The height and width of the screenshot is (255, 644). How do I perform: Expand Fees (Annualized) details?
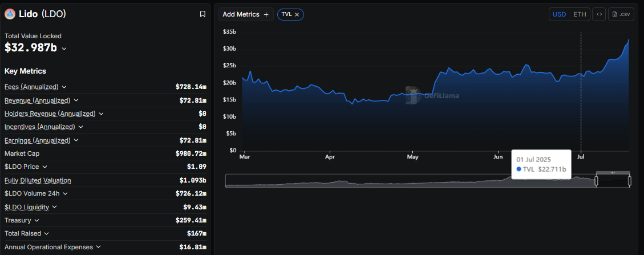pos(64,87)
